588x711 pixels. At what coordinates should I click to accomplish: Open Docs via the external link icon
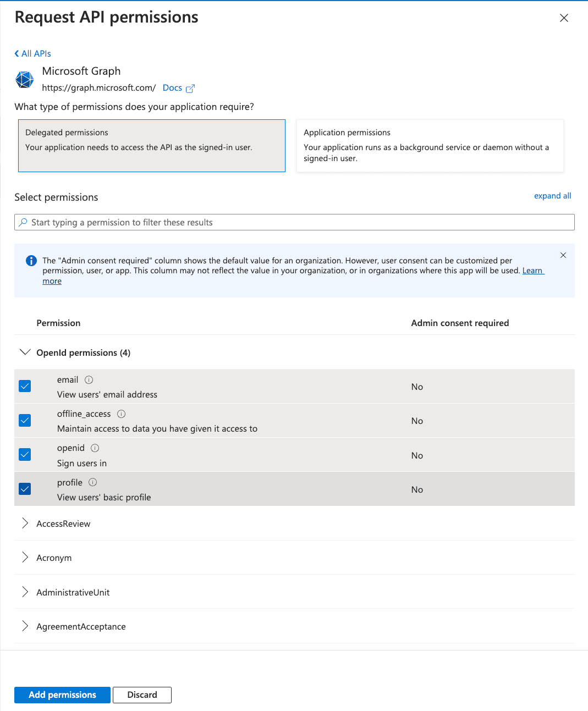pos(190,88)
